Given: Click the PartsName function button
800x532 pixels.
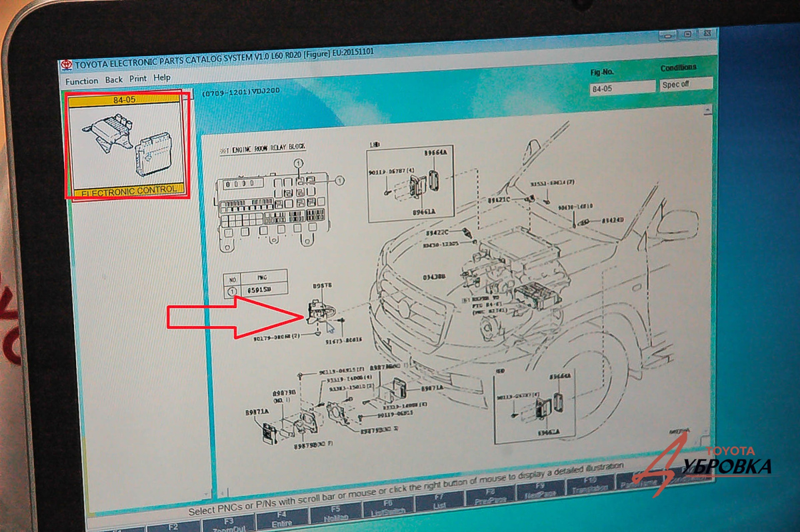Looking at the screenshot, I should pos(639,480).
